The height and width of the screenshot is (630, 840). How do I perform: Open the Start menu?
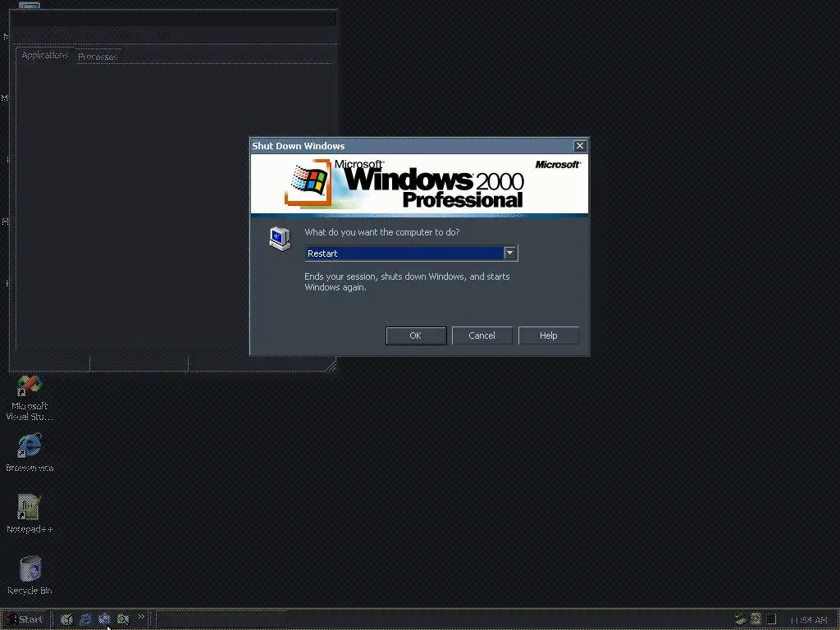[x=25, y=619]
